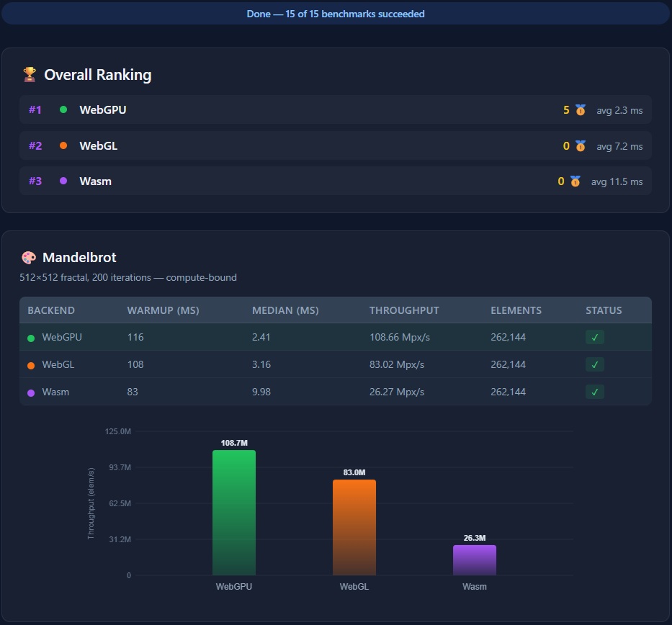Click the trophy icon beside Overall Ranking
This screenshot has height=625, width=672.
pyautogui.click(x=28, y=74)
